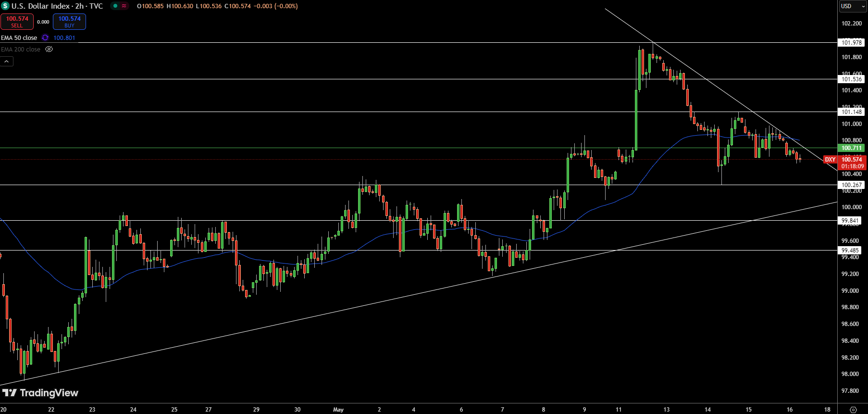This screenshot has width=868, height=414.
Task: Click the spread value 0.000
Action: tap(43, 22)
